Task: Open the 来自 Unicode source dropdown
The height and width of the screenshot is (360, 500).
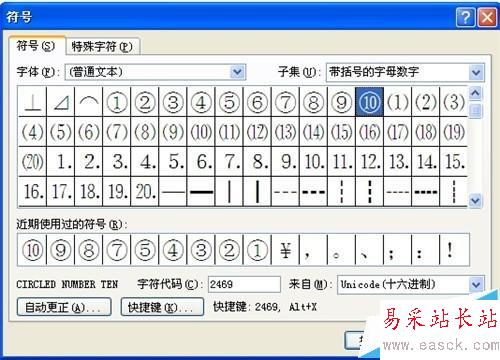Action: tap(476, 285)
